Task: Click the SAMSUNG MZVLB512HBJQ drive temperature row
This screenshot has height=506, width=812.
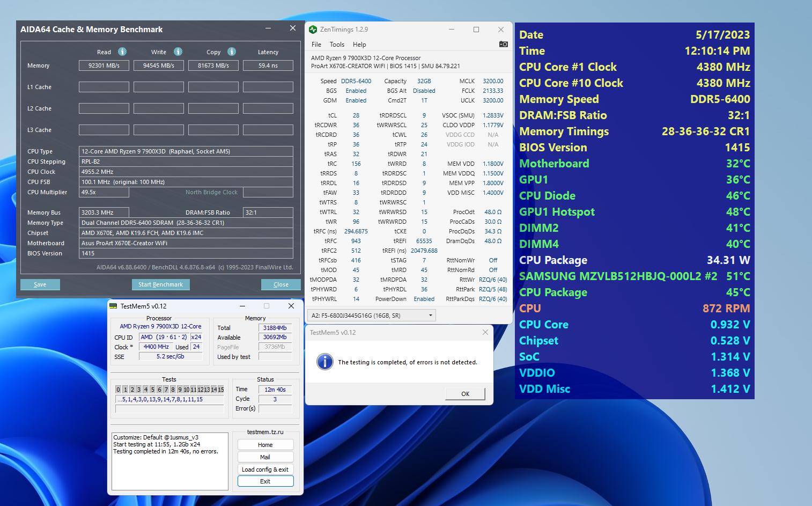Action: point(634,276)
